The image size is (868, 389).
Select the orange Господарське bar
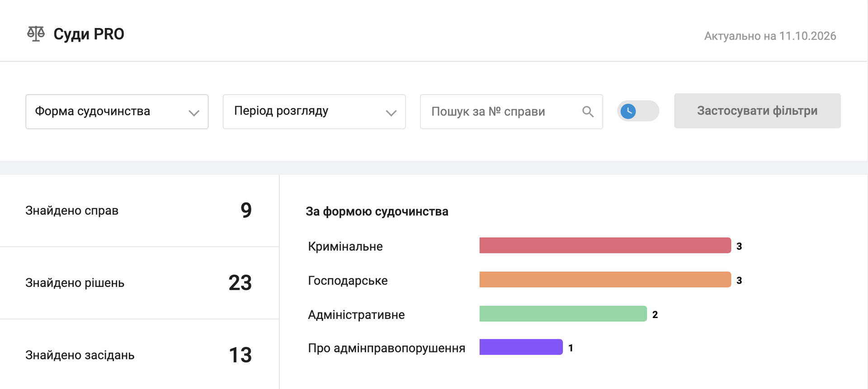pyautogui.click(x=605, y=280)
